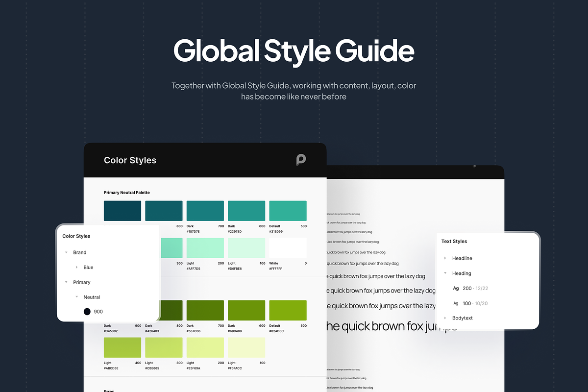Pick the teal swatch above #23978D

(246, 211)
